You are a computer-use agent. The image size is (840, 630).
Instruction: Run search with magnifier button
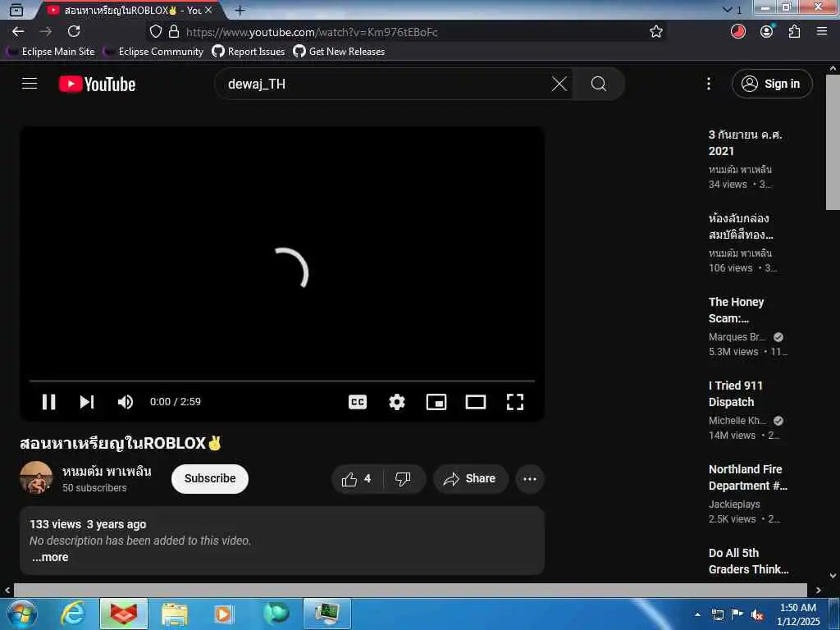click(x=598, y=84)
